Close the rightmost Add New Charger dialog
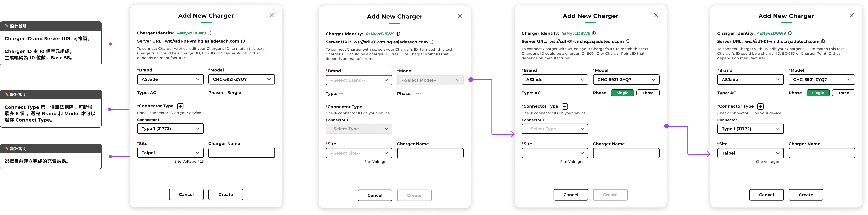The image size is (868, 215). (851, 15)
